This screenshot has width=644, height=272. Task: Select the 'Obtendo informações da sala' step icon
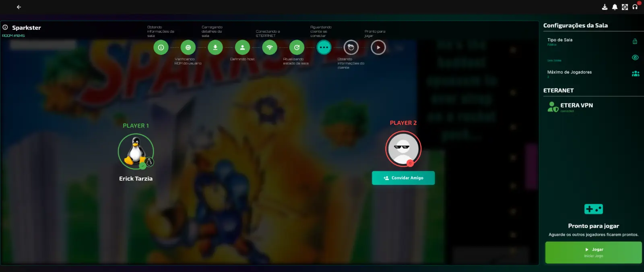161,47
